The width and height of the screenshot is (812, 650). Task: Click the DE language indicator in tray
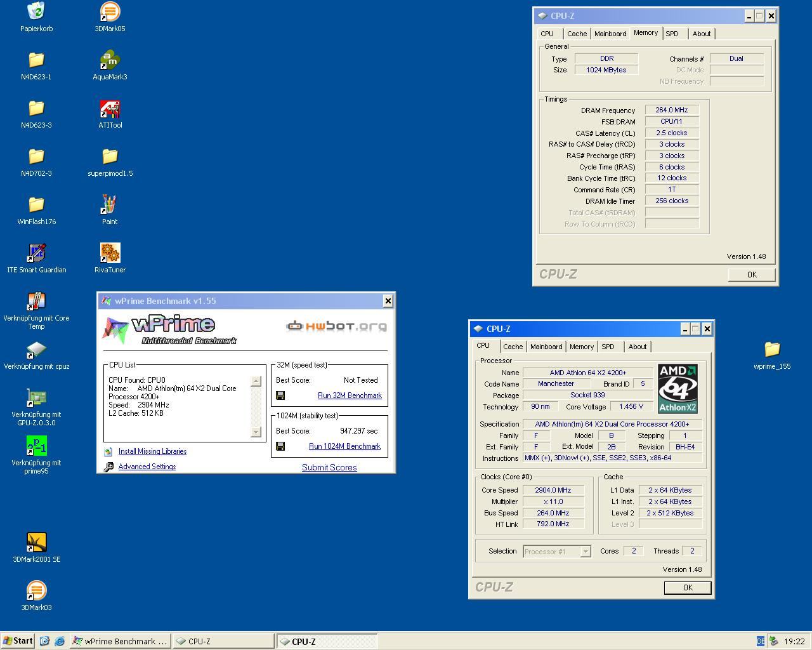coord(761,641)
